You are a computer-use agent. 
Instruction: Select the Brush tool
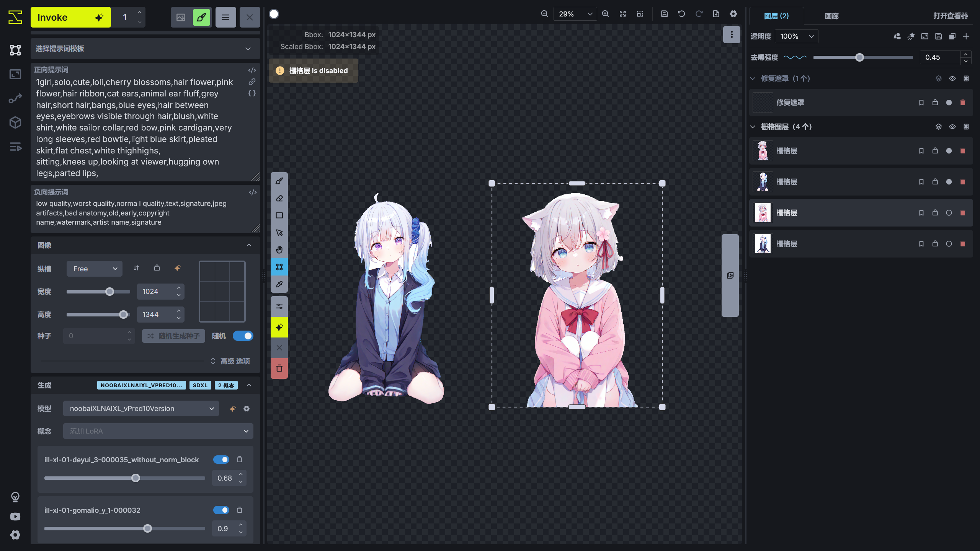point(279,181)
